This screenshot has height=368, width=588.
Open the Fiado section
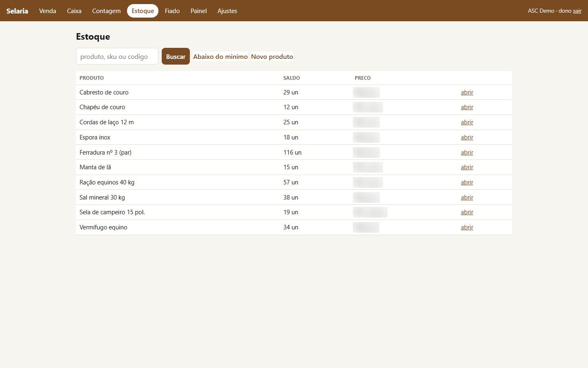coord(172,11)
